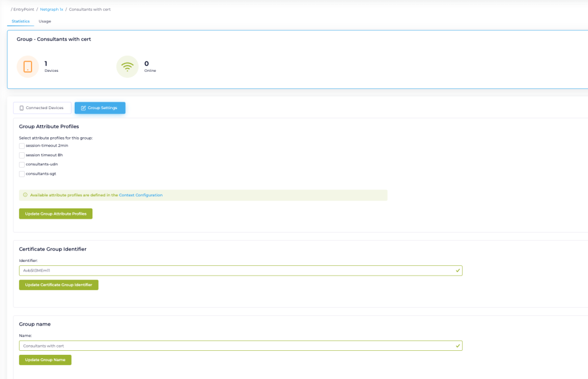Enable the session-timeout 2min profile checkbox

point(22,146)
